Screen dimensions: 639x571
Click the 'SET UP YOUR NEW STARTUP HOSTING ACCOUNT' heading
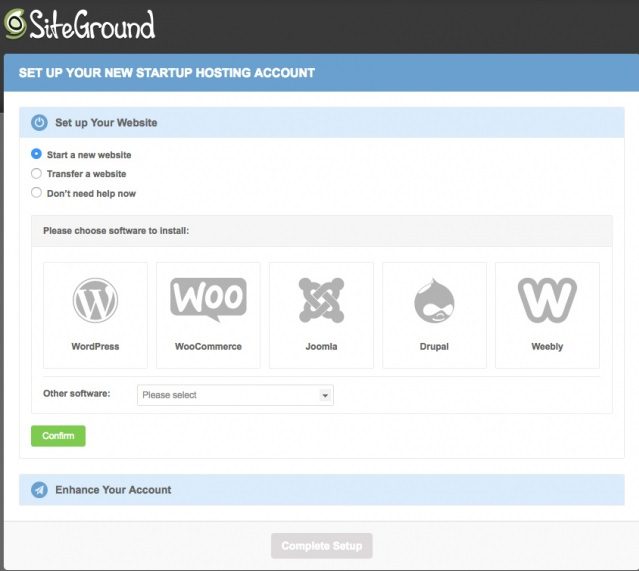167,73
